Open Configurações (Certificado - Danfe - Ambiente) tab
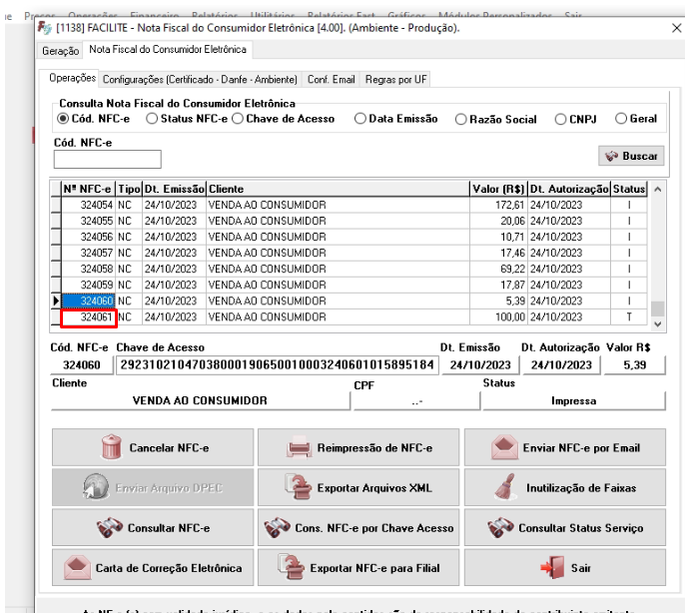 pos(200,79)
